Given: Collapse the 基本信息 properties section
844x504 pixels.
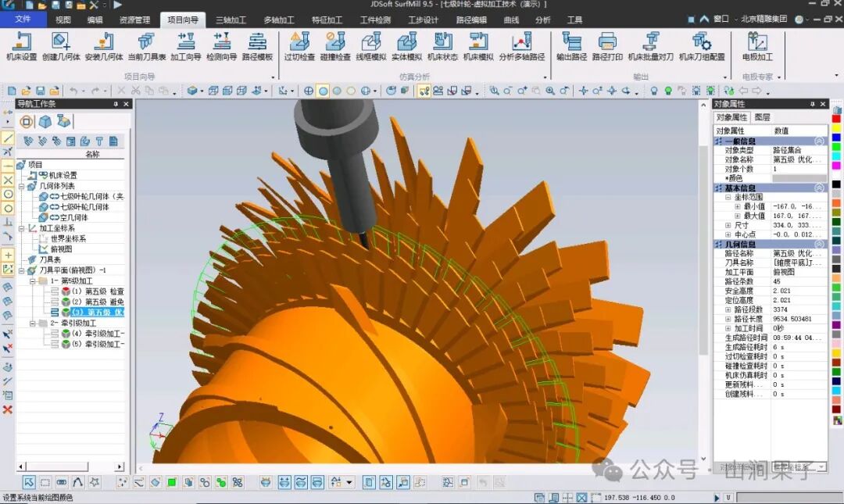Looking at the screenshot, I should pos(819,188).
